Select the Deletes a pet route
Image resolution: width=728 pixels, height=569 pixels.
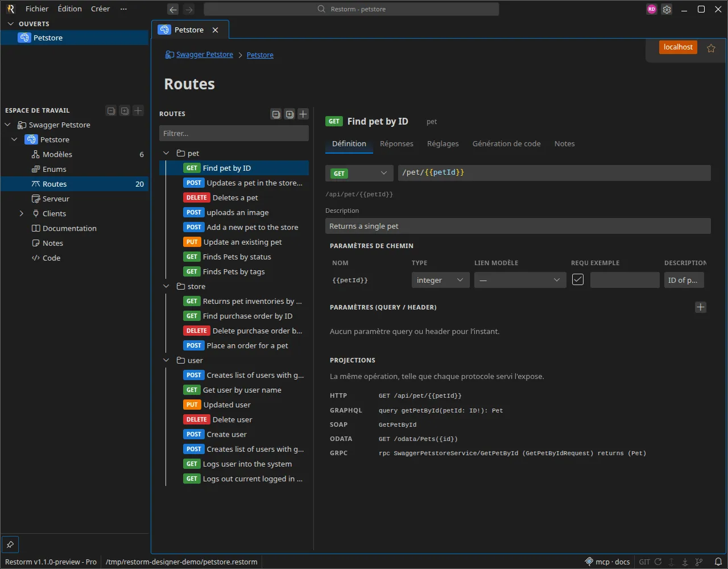234,197
